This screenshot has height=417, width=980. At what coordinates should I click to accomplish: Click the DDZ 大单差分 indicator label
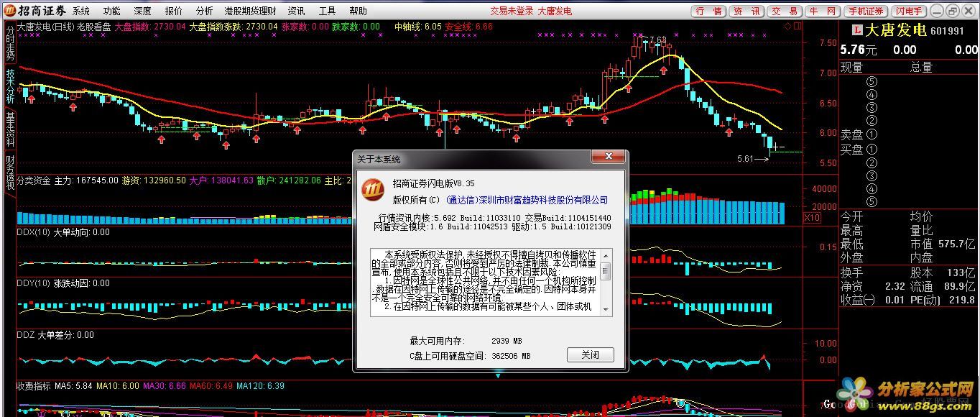55,334
